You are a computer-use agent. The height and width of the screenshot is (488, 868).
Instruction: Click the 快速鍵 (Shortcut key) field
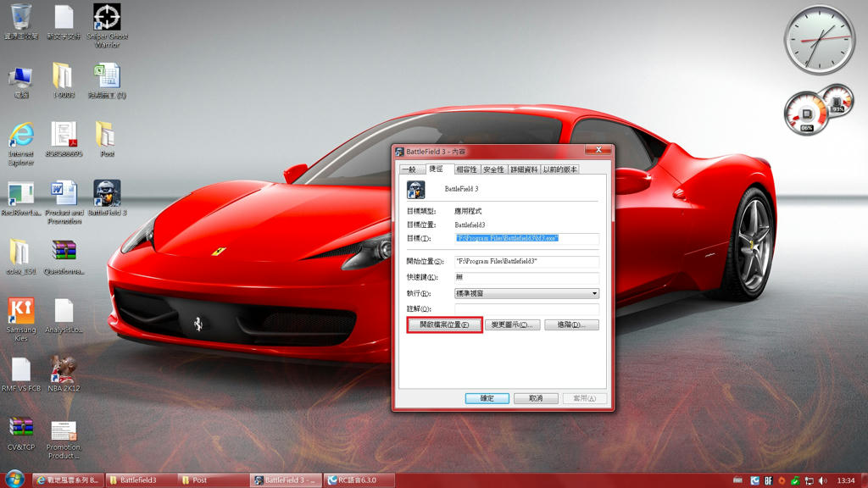click(526, 277)
